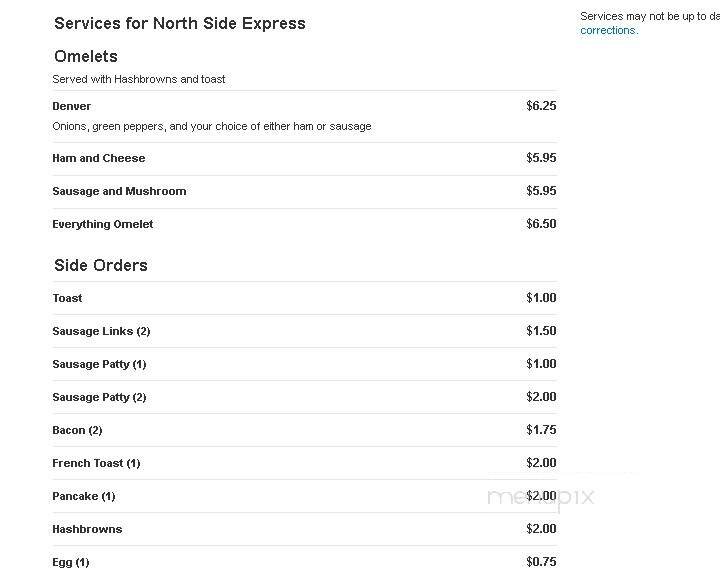The image size is (720, 580).
Task: Select Sausage and Mushroom omelet
Action: [119, 191]
